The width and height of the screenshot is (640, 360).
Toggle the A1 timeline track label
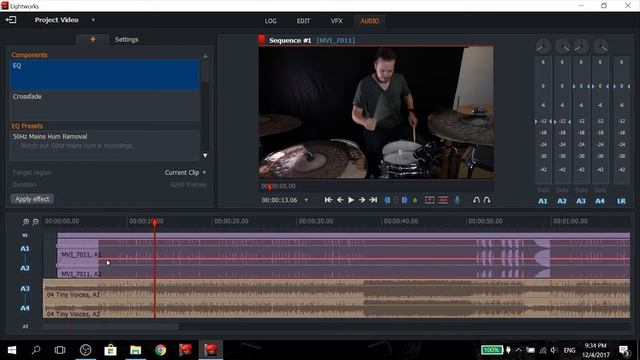(25, 249)
